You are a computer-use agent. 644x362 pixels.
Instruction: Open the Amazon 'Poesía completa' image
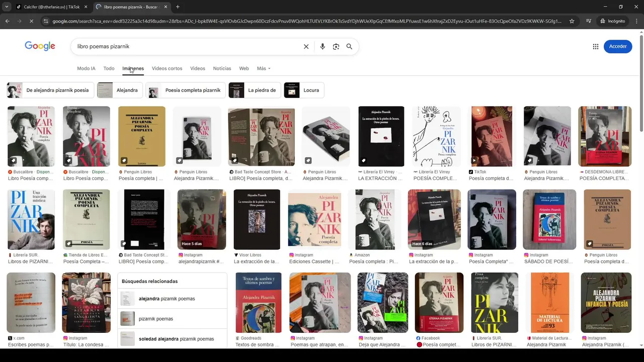coord(375,219)
